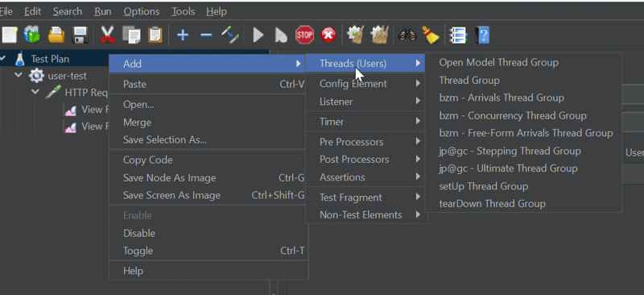Image resolution: width=644 pixels, height=295 pixels.
Task: Expand the Assertions submenu
Action: 366,177
